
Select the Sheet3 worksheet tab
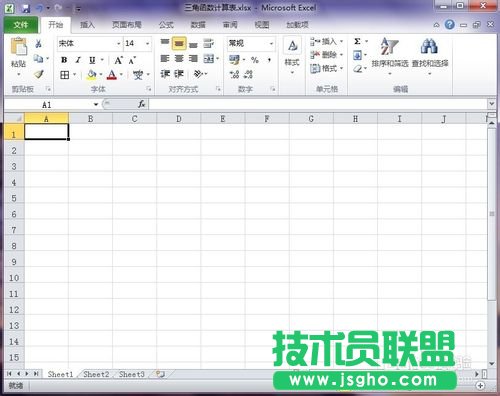pyautogui.click(x=132, y=374)
